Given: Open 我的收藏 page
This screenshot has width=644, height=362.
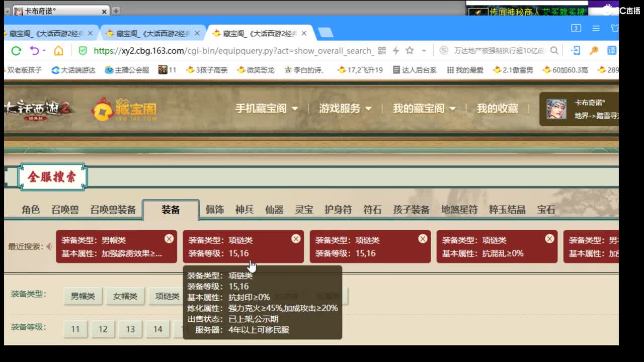Looking at the screenshot, I should (497, 109).
